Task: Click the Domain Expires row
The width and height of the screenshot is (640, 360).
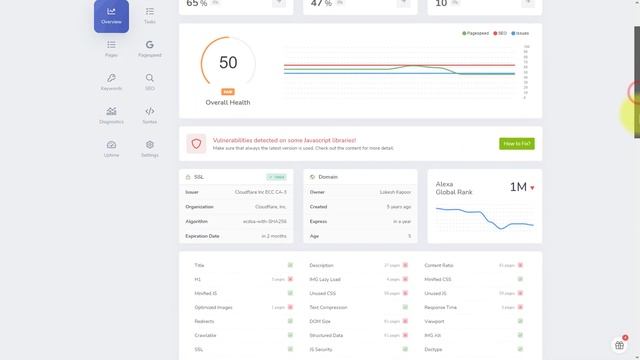Action: [x=360, y=222]
